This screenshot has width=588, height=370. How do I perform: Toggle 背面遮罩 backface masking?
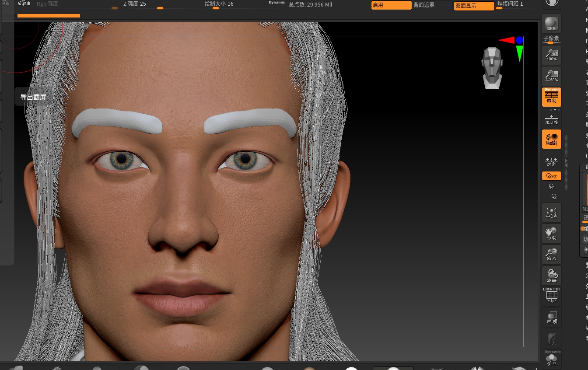(433, 5)
